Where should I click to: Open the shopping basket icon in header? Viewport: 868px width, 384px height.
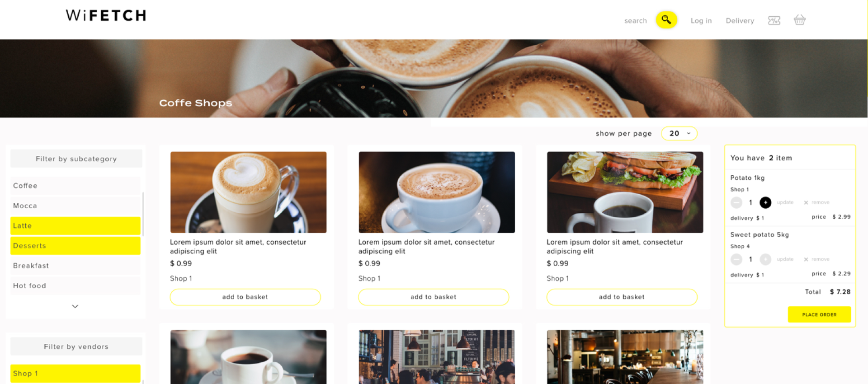click(799, 20)
